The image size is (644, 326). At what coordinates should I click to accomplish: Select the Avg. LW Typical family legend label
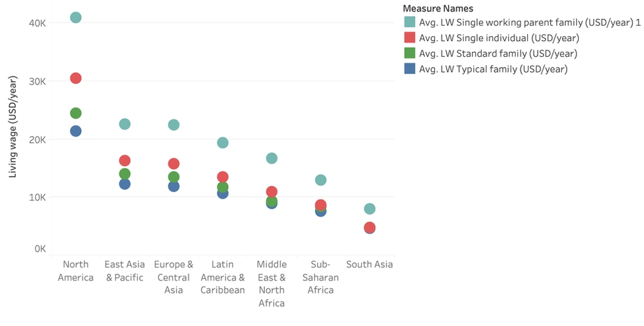click(x=493, y=69)
